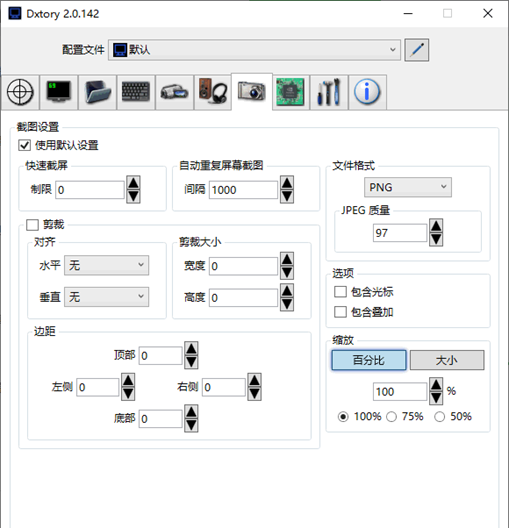The image size is (509, 528).
Task: Close the Dxtory window
Action: click(488, 14)
